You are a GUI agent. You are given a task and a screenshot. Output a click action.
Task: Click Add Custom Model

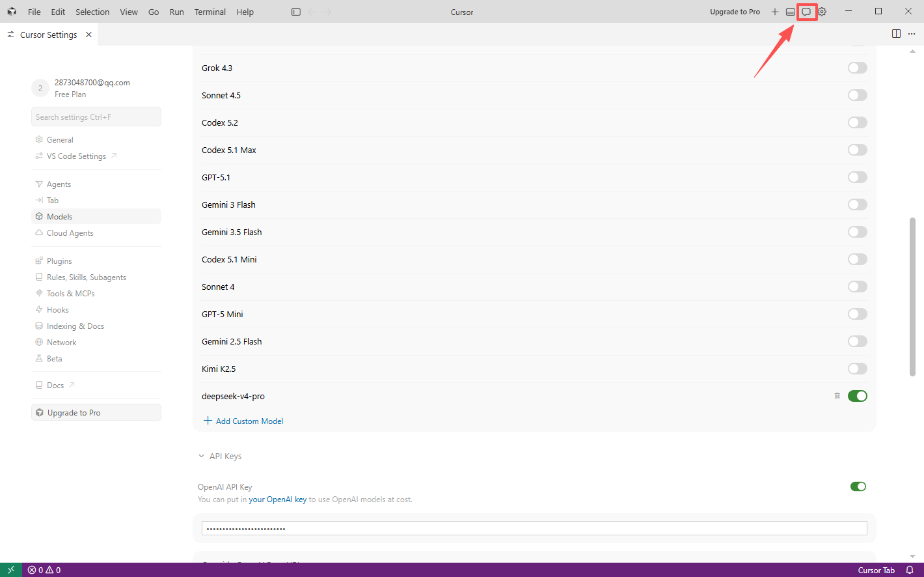[x=244, y=421]
